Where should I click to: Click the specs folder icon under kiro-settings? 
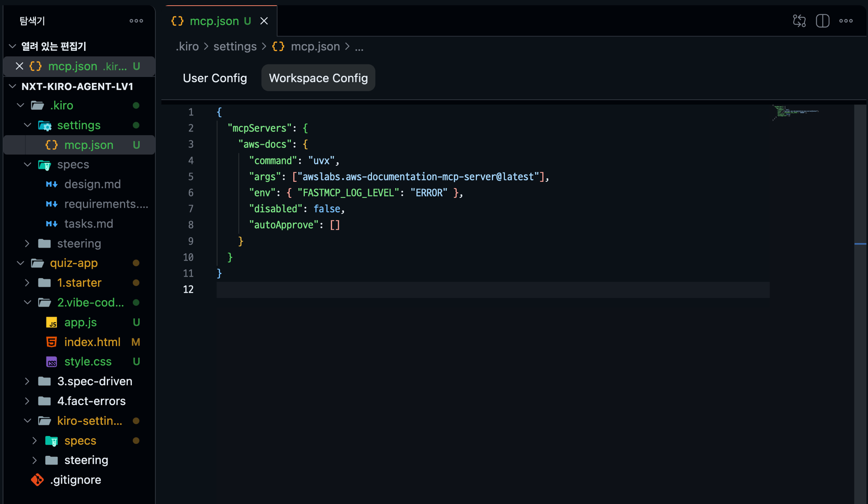pyautogui.click(x=52, y=441)
